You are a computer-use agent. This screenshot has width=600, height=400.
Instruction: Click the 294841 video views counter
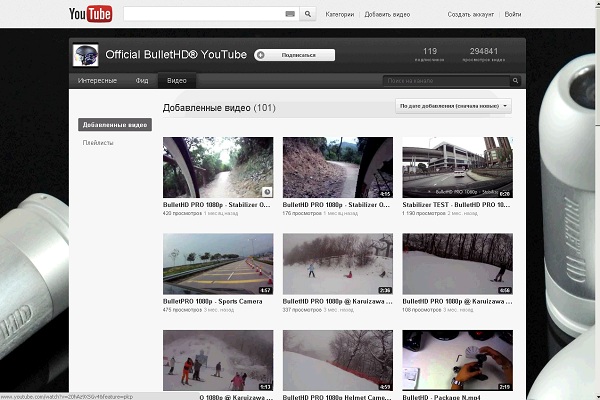click(x=484, y=54)
